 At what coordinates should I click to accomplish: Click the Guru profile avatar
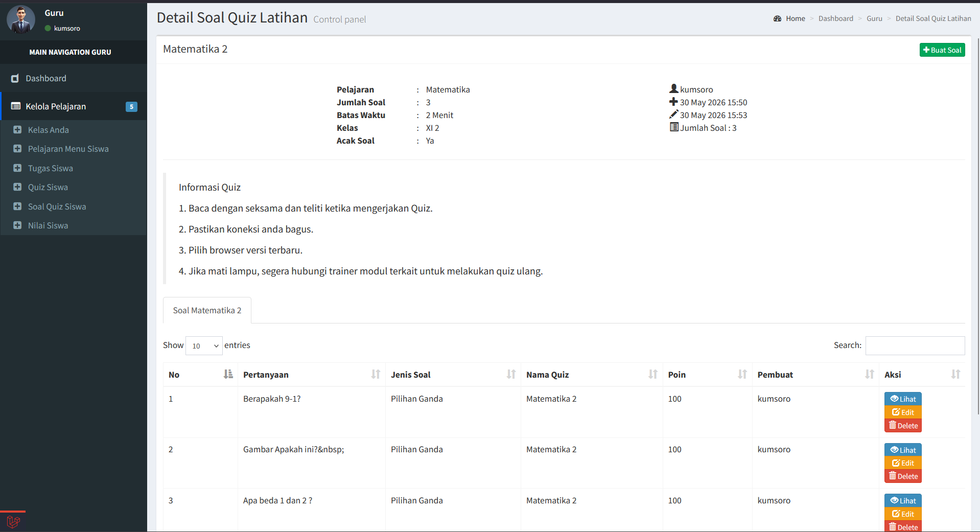(21, 19)
